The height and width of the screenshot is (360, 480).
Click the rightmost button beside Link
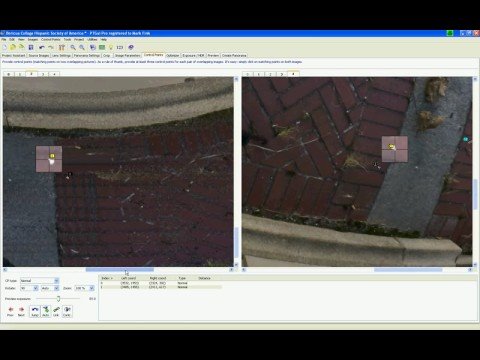[67, 311]
